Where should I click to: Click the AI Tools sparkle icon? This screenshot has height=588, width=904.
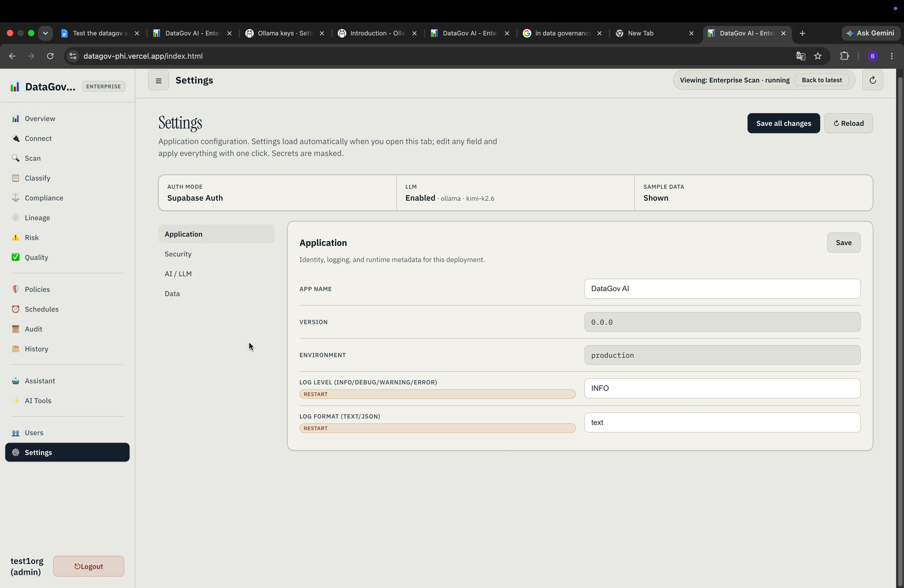click(x=16, y=400)
